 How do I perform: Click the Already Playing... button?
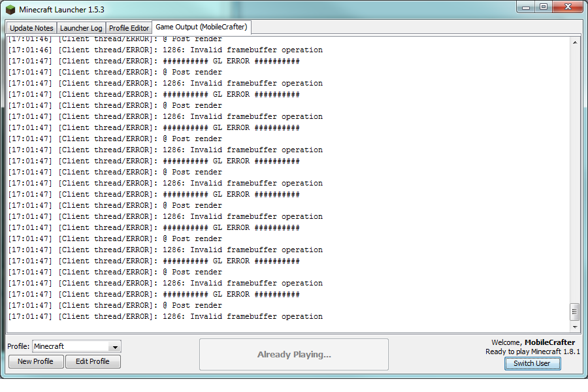pos(294,355)
